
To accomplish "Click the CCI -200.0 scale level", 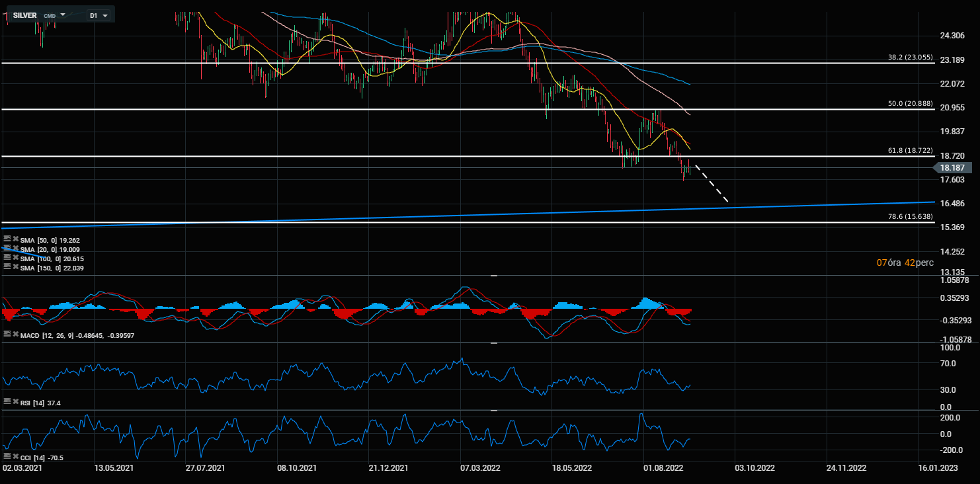I will pyautogui.click(x=952, y=451).
